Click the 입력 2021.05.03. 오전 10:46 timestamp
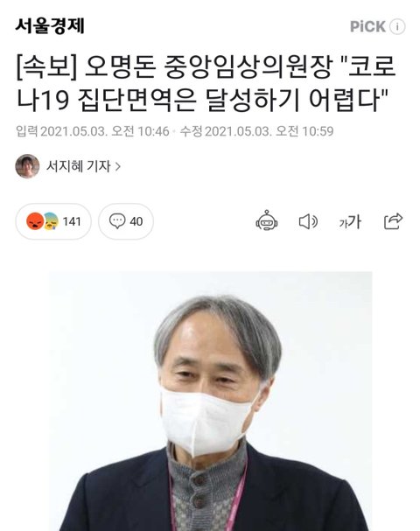420x531 pixels. tap(93, 131)
